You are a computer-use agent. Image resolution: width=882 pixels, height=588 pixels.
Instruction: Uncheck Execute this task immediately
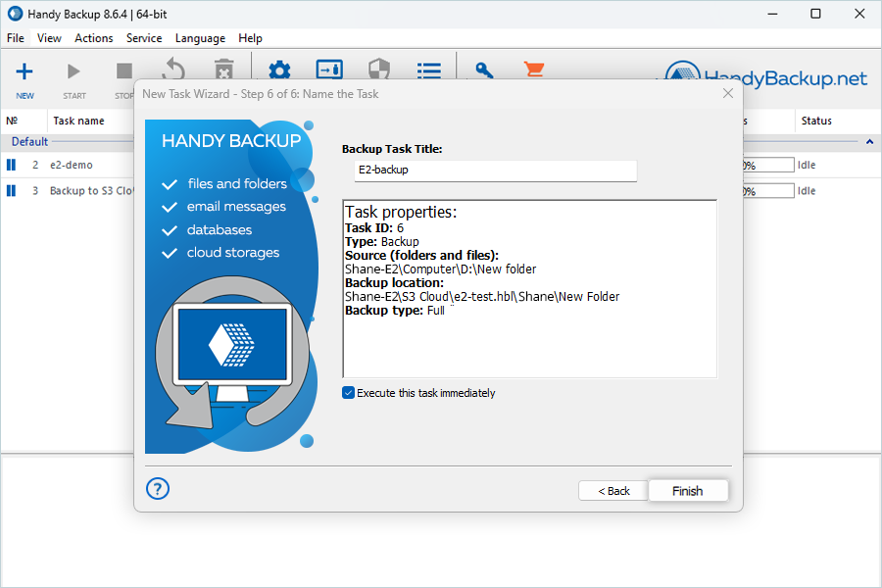[348, 393]
